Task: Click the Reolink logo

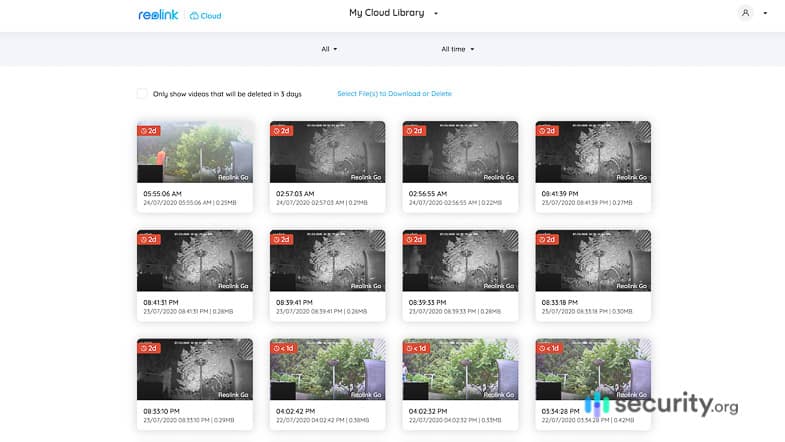Action: (x=158, y=15)
